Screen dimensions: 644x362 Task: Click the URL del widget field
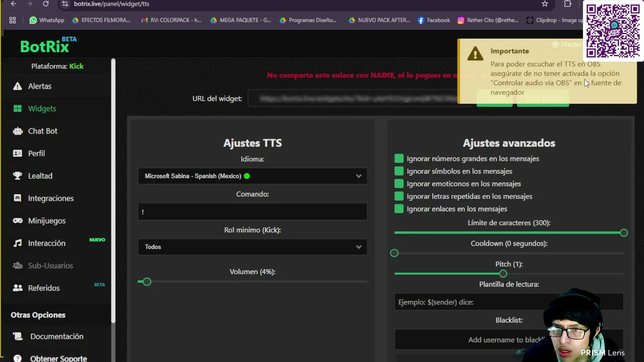click(x=360, y=99)
